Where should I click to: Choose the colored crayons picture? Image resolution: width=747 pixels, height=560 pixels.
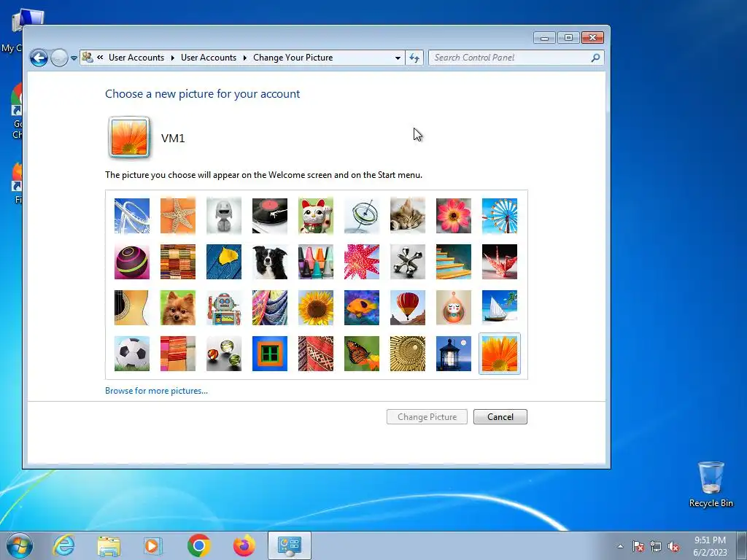pyautogui.click(x=316, y=262)
